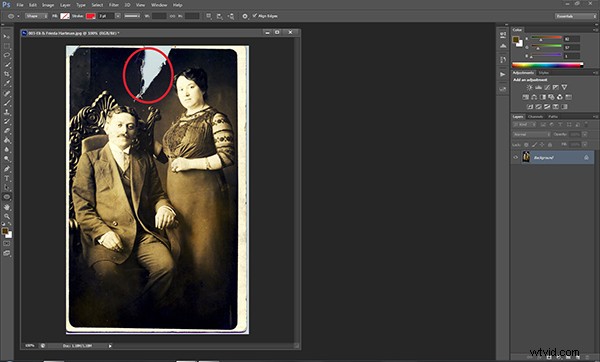The image size is (600, 362).
Task: Select the Quick Selection tool
Action: [x=7, y=65]
